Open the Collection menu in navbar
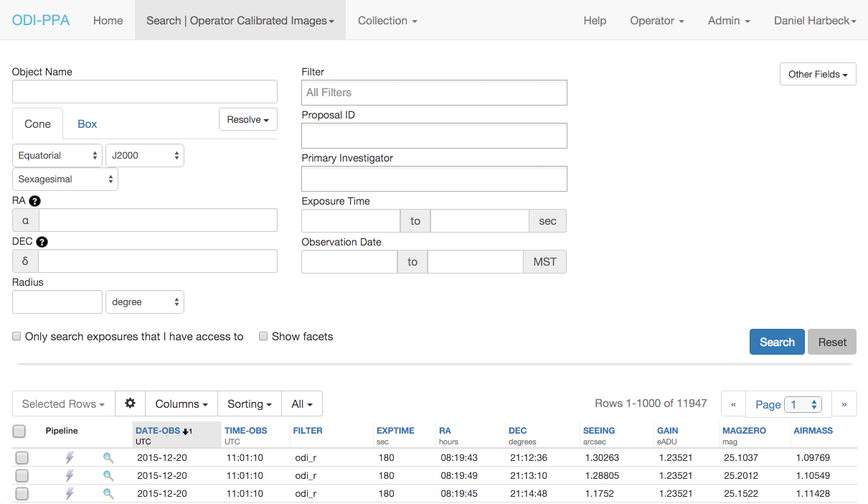Viewport: 868px width, 504px height. point(387,20)
